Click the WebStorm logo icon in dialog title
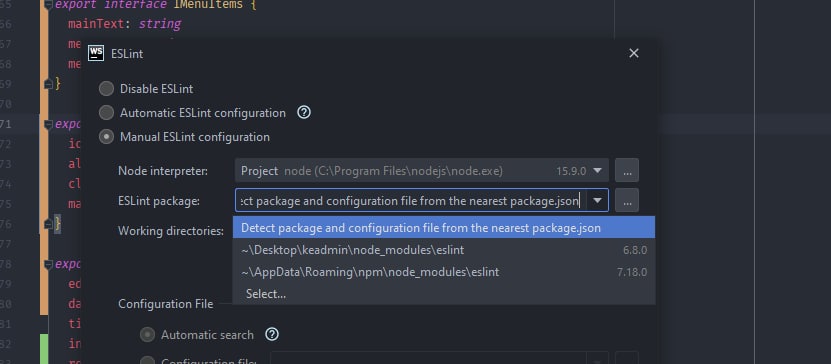Image resolution: width=831 pixels, height=364 pixels. (x=96, y=53)
